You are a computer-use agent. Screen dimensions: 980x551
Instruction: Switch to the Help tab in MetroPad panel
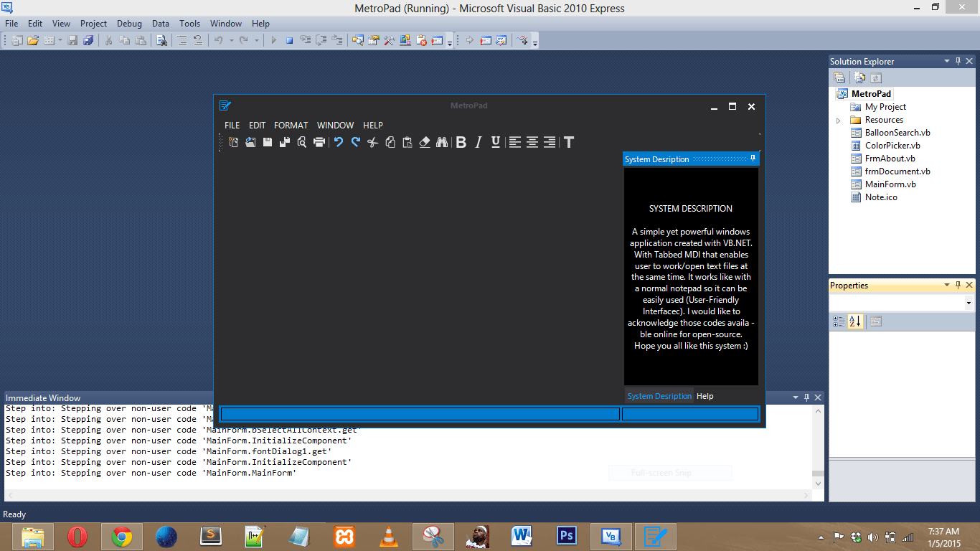(x=705, y=396)
